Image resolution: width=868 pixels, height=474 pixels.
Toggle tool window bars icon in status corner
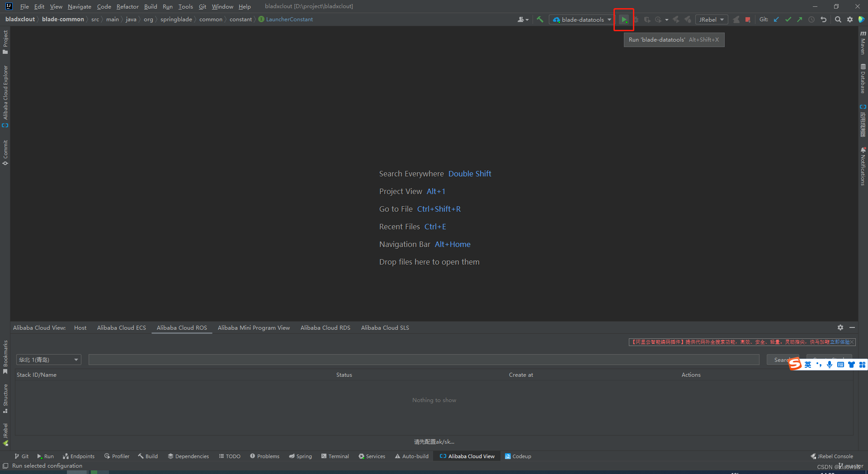(5, 466)
